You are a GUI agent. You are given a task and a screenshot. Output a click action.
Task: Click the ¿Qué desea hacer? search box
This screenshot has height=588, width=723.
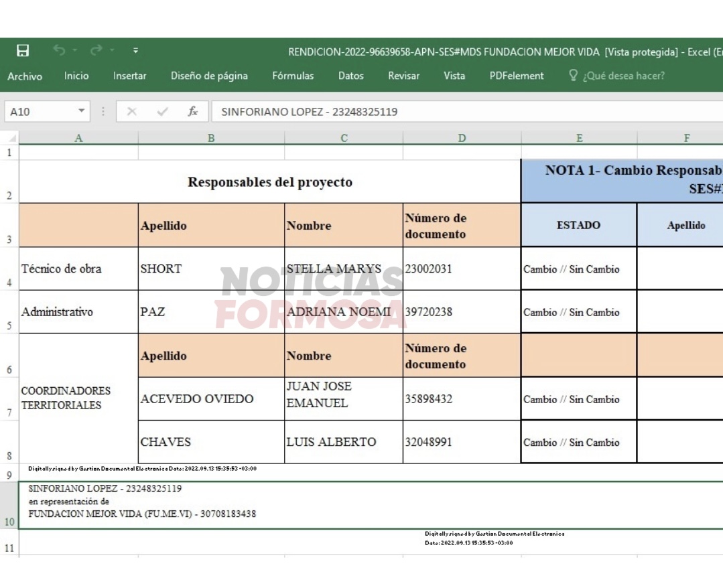pos(623,76)
